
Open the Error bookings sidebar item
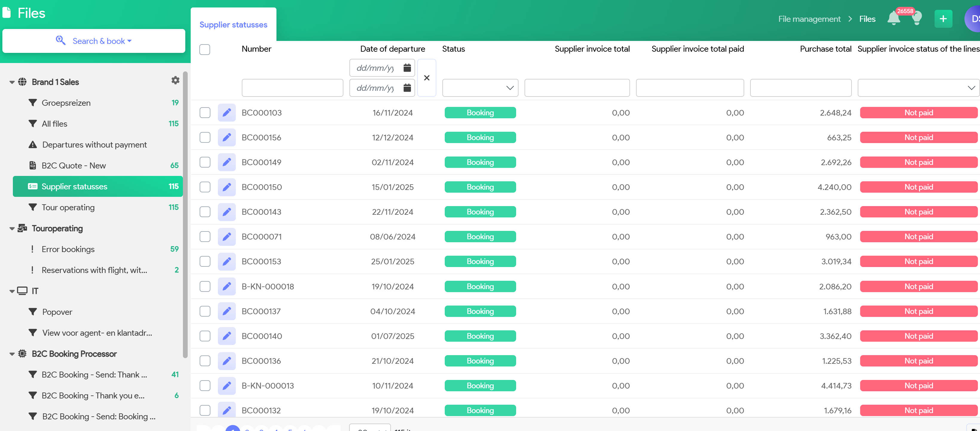(68, 249)
